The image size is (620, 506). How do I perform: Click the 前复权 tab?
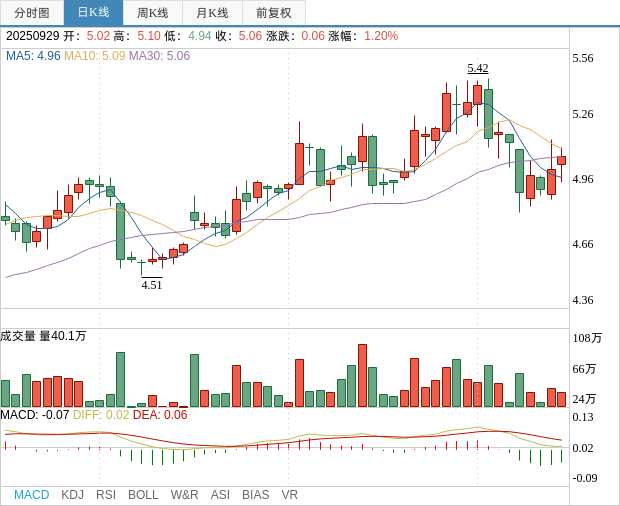tap(274, 13)
